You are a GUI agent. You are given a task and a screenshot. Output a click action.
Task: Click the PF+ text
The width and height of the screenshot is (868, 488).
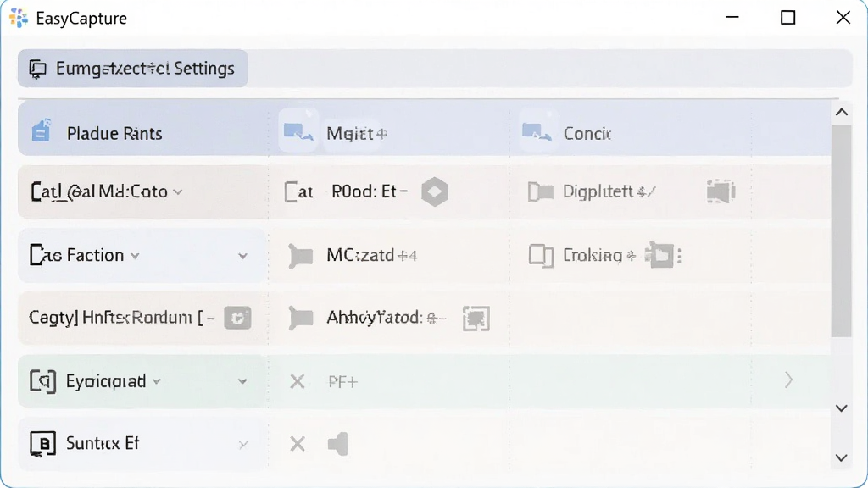point(343,382)
